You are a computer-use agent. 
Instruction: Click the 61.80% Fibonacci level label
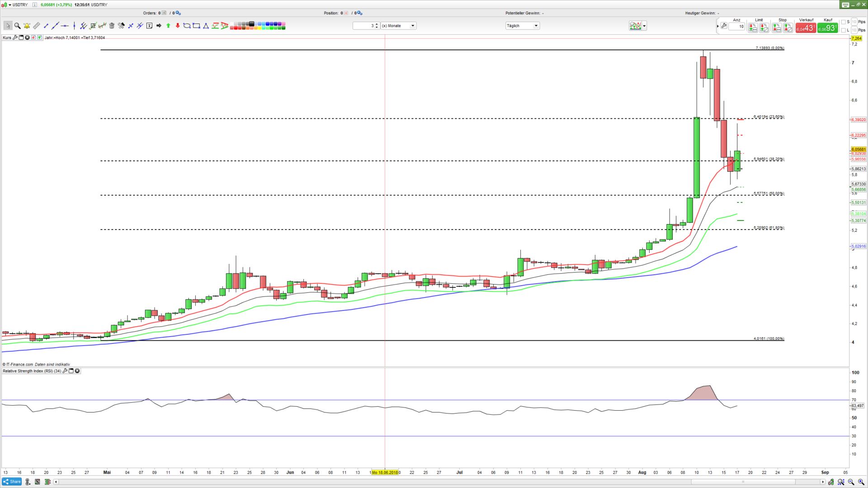coord(769,228)
